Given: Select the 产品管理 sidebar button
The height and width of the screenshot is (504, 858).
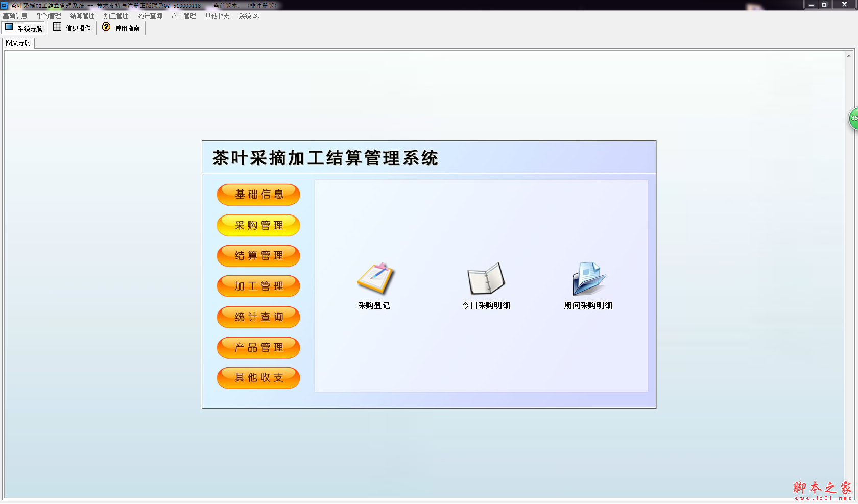Looking at the screenshot, I should 258,348.
